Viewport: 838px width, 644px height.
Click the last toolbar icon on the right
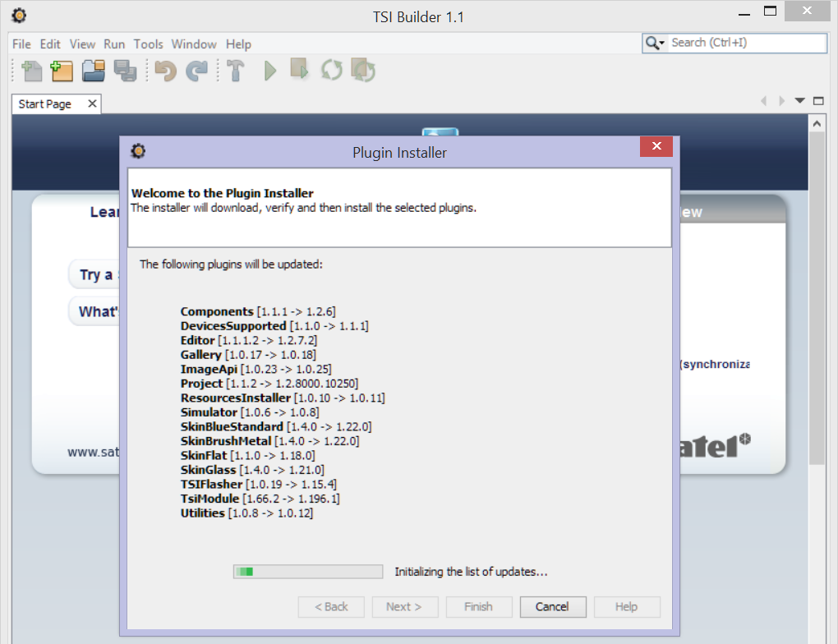(363, 70)
